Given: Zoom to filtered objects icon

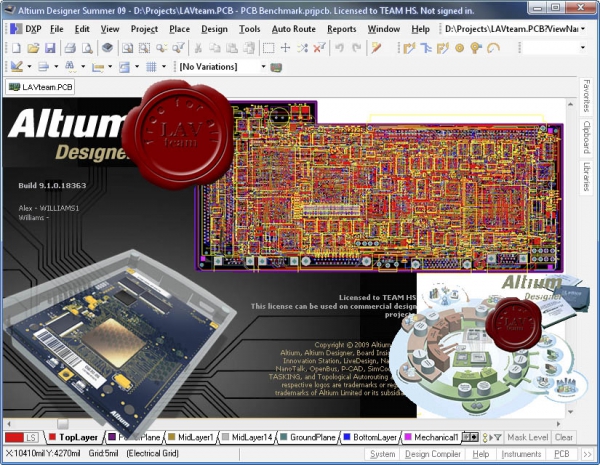Looking at the screenshot, I should coord(178,48).
